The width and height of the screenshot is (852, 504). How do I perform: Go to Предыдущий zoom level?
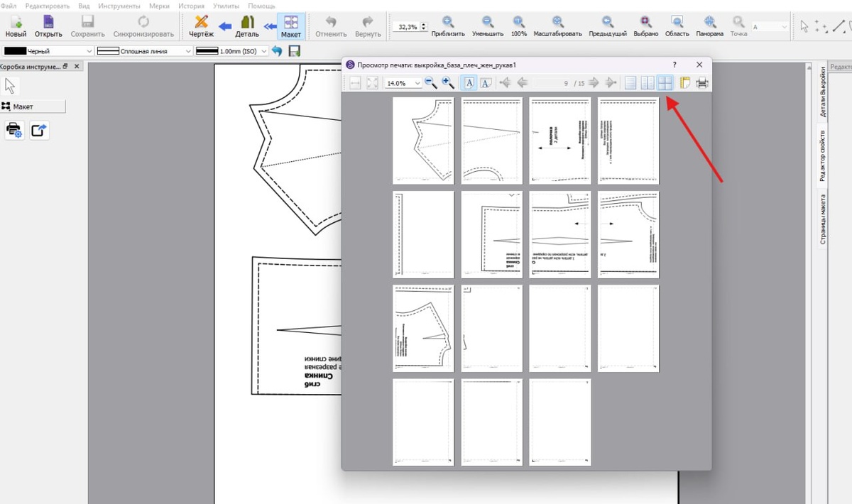click(x=608, y=26)
